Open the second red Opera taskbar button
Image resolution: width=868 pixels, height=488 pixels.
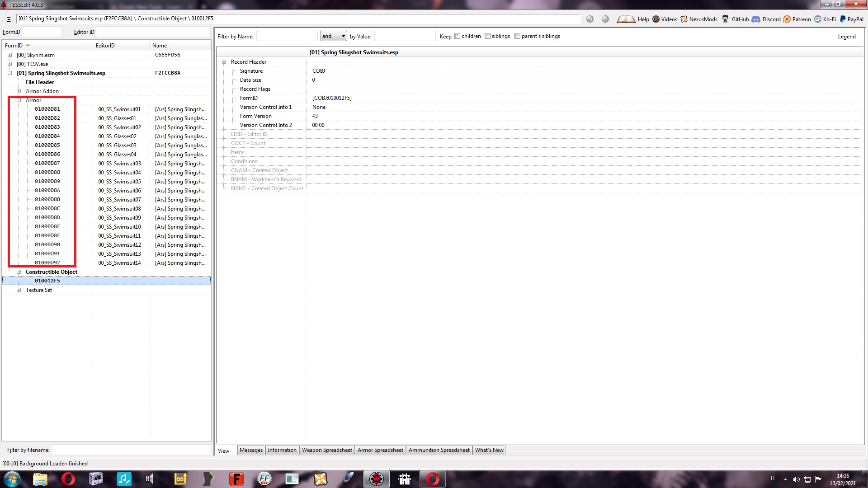(x=433, y=479)
